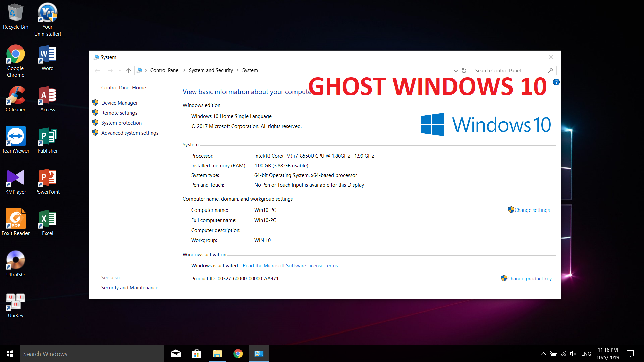The image size is (644, 362).
Task: Select the CCleaner desktop icon
Action: point(15,99)
